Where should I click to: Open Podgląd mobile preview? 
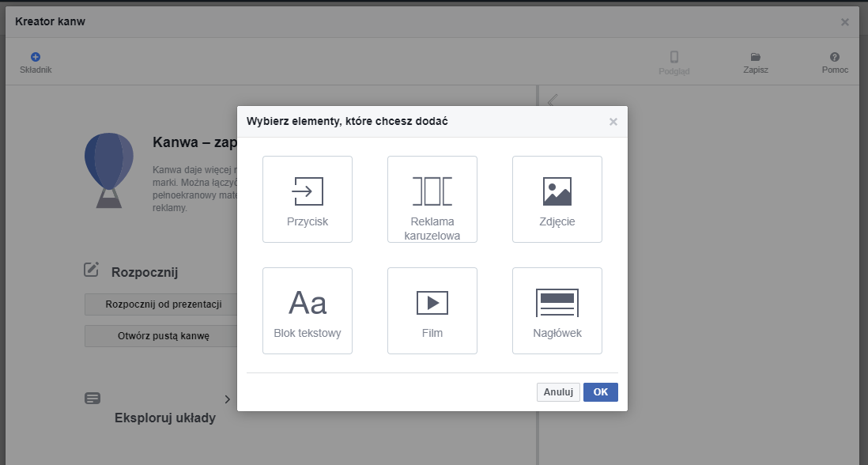coord(674,57)
